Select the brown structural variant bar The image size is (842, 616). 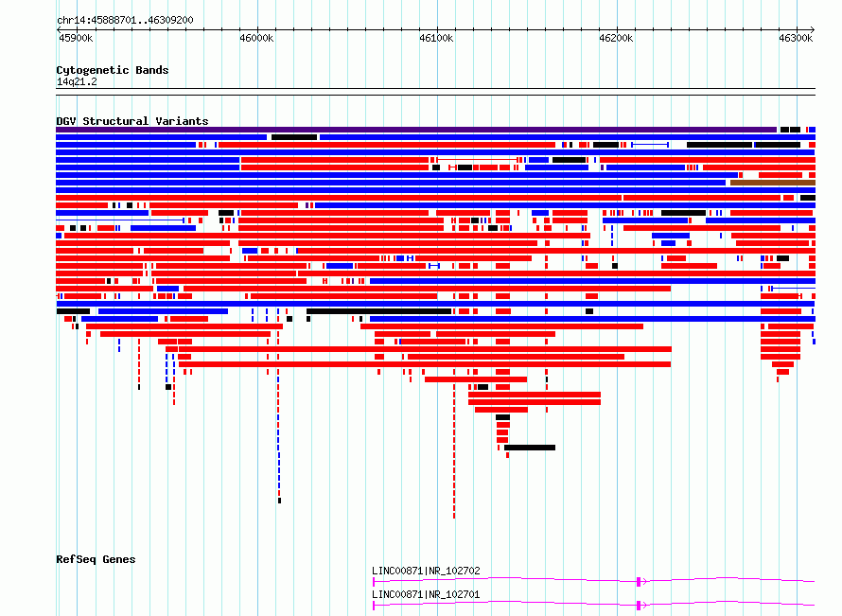(x=773, y=183)
